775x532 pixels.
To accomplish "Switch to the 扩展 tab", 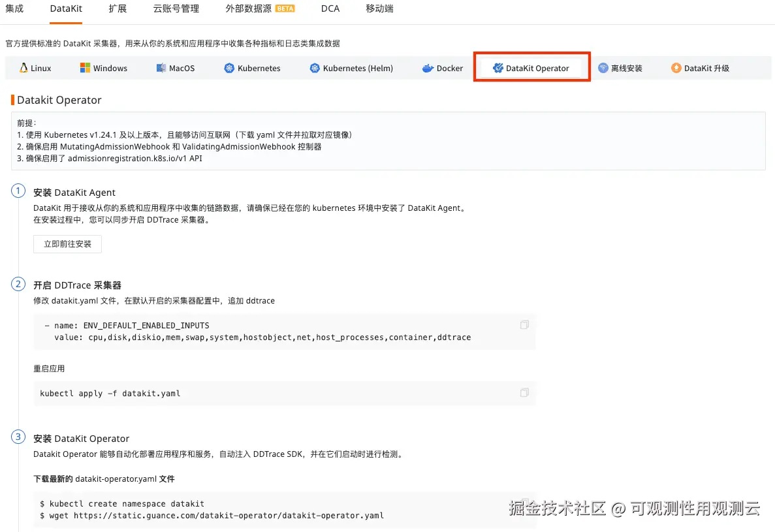I will point(118,8).
